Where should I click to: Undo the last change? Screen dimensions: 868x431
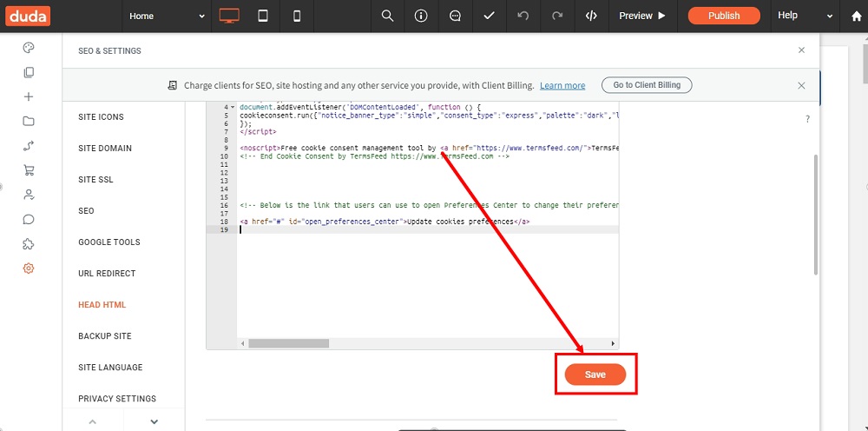[x=523, y=16]
